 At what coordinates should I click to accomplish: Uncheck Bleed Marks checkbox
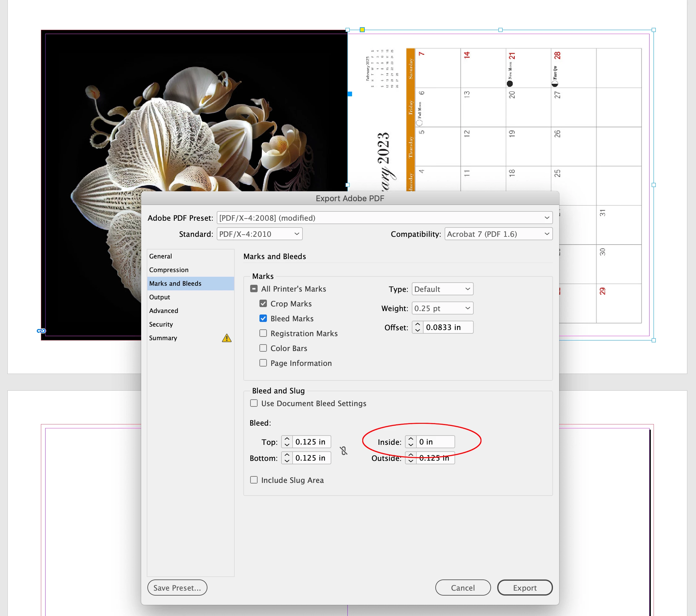tap(263, 319)
